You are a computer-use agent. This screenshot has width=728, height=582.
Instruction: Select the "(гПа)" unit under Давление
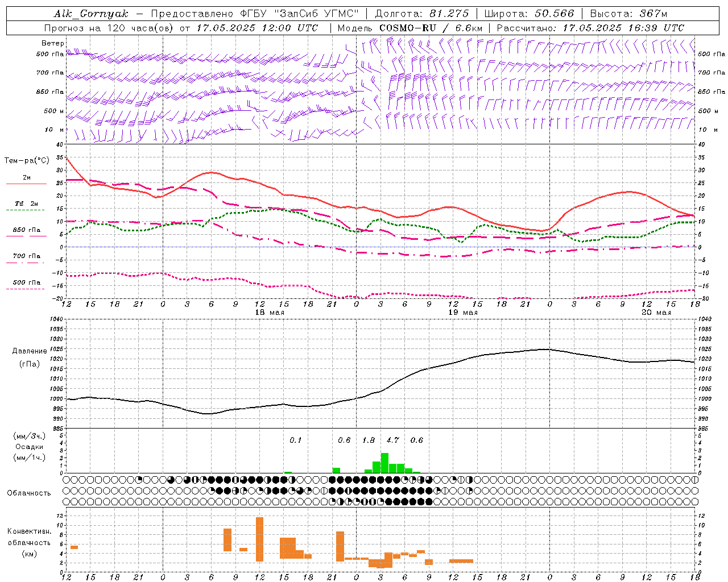click(30, 364)
